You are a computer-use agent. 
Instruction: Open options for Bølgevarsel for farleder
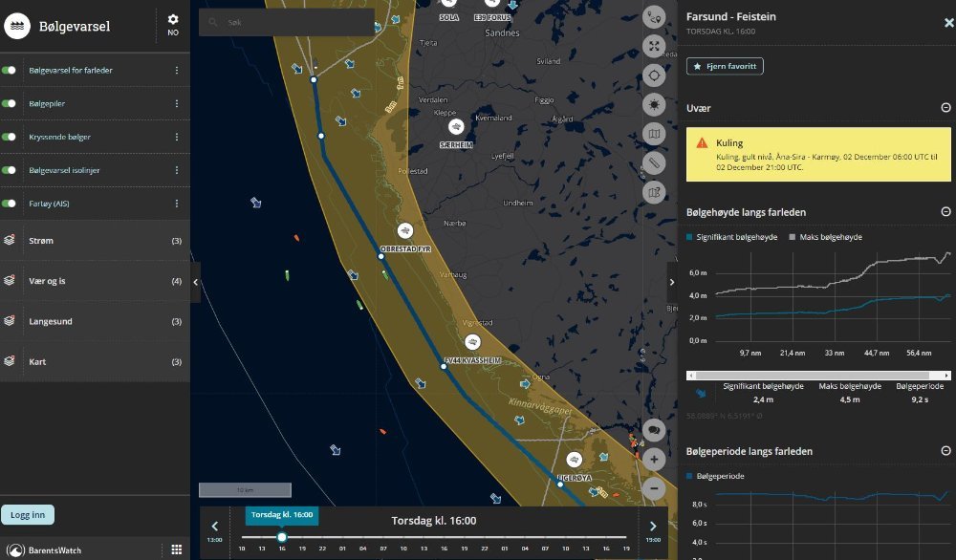click(177, 70)
